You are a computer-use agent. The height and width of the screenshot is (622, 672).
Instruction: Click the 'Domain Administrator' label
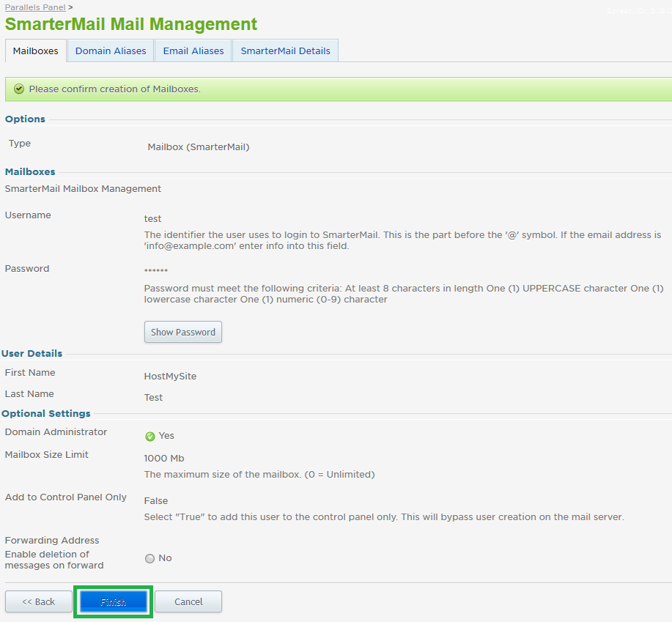[x=56, y=432]
